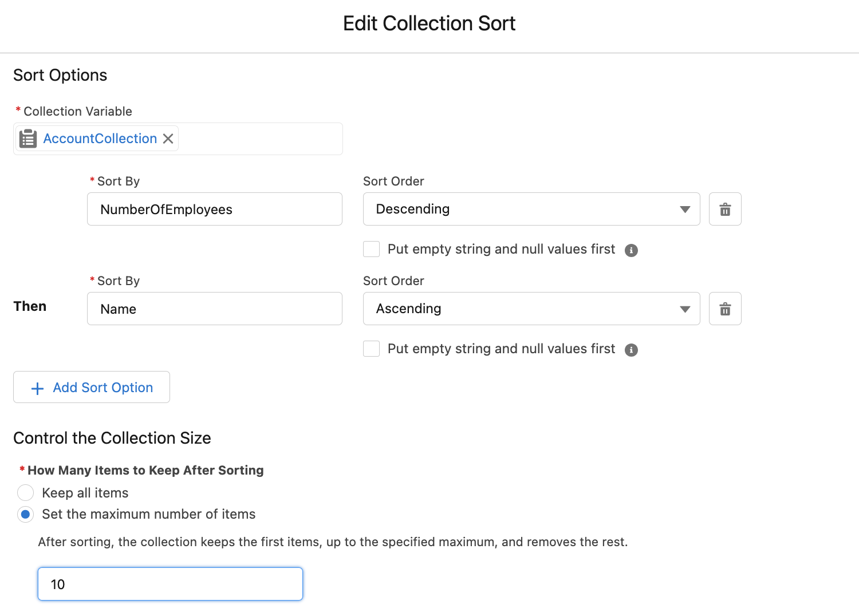Click the plus icon to add sort option
The width and height of the screenshot is (859, 616).
pos(37,388)
